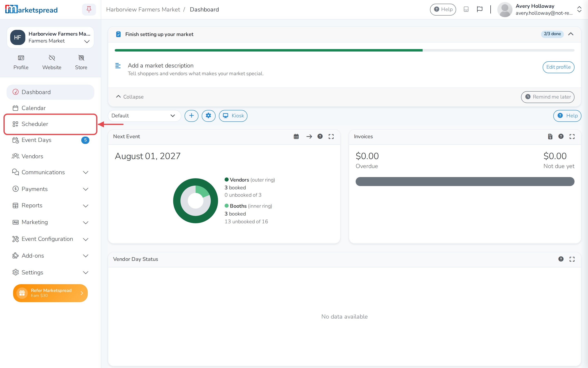
Task: Expand Marketing menu
Action: [50, 222]
